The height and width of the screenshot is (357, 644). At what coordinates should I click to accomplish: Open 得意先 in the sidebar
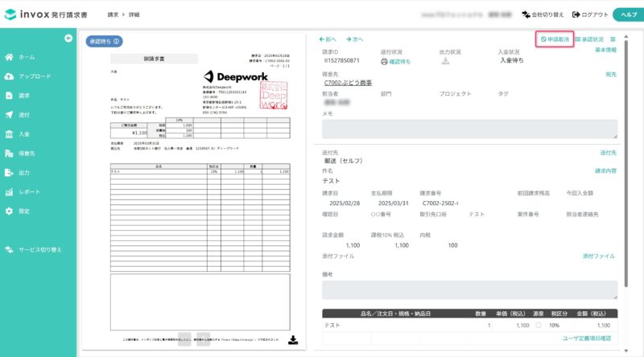click(27, 154)
